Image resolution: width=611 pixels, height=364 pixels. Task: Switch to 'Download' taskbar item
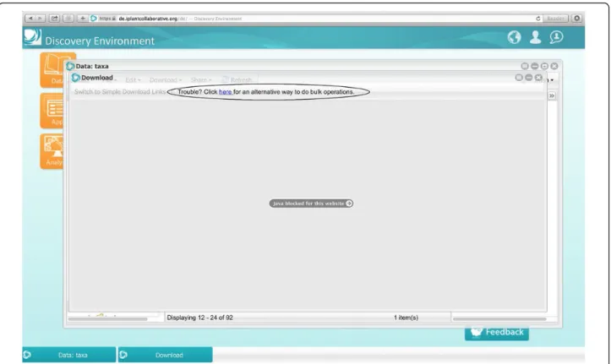click(x=166, y=355)
